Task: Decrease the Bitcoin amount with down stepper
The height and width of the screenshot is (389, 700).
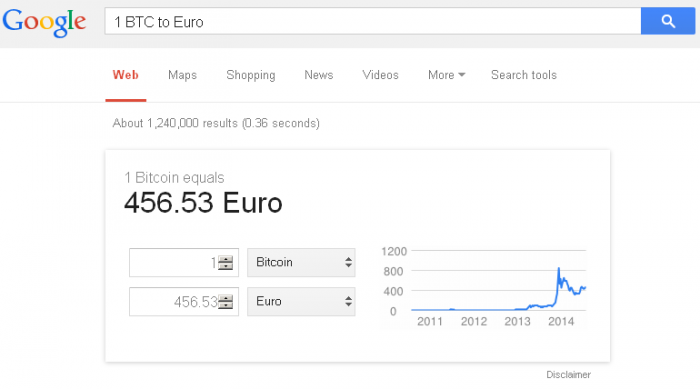Action: click(x=225, y=266)
